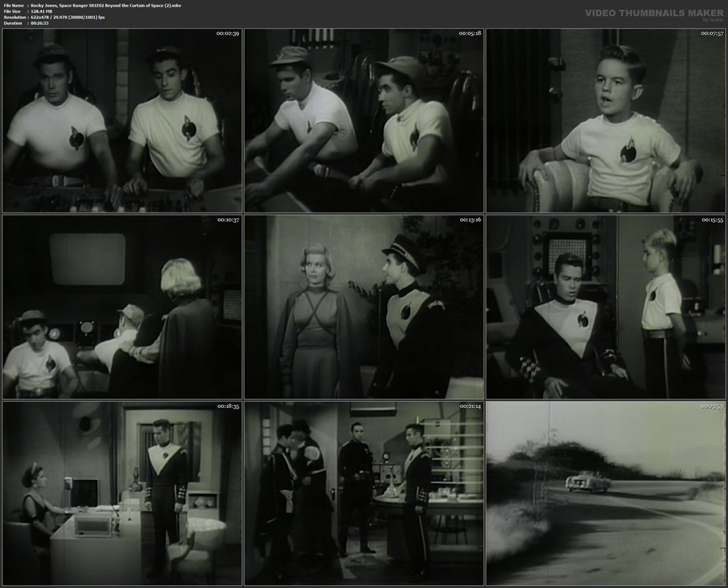728x588 pixels.
Task: Open the car-on-road thumbnail stamped 00:23:53
Action: (605, 493)
